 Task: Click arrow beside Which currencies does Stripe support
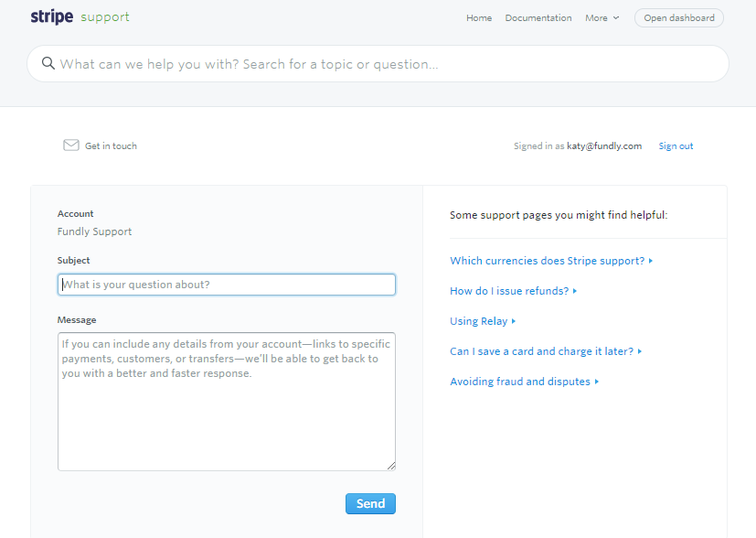click(x=651, y=261)
